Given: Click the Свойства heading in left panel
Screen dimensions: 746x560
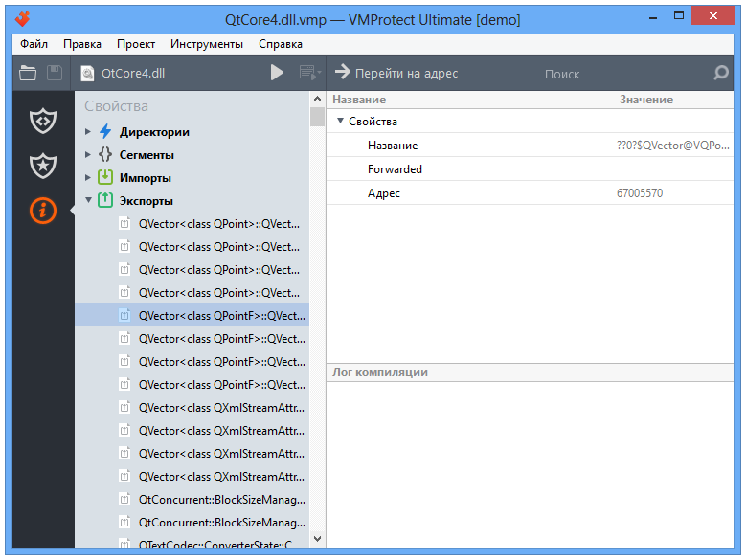Looking at the screenshot, I should click(117, 106).
